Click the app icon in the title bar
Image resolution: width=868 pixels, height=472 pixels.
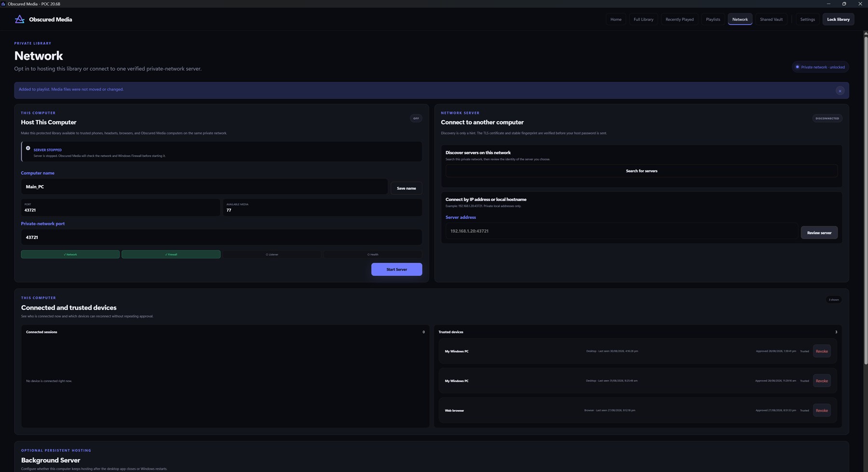[x=3, y=4]
